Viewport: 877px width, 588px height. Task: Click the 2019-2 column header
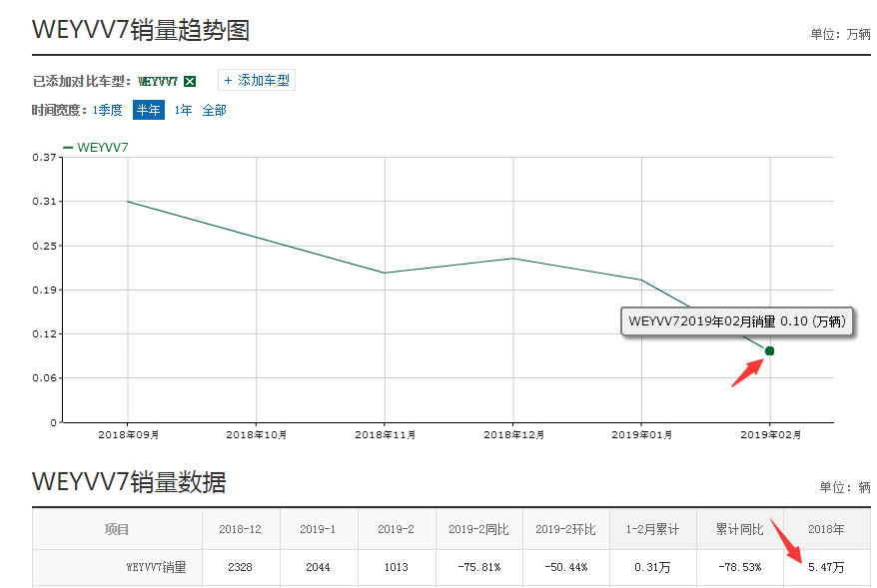pyautogui.click(x=396, y=529)
